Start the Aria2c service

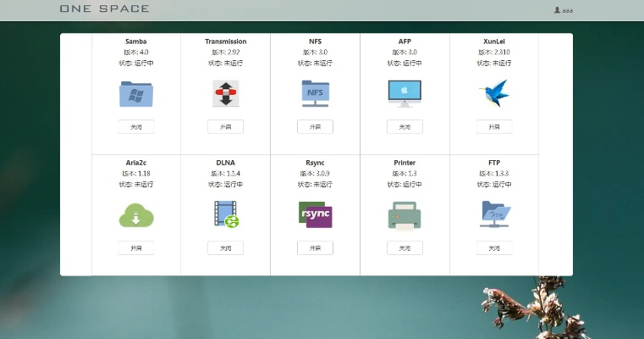tap(135, 247)
